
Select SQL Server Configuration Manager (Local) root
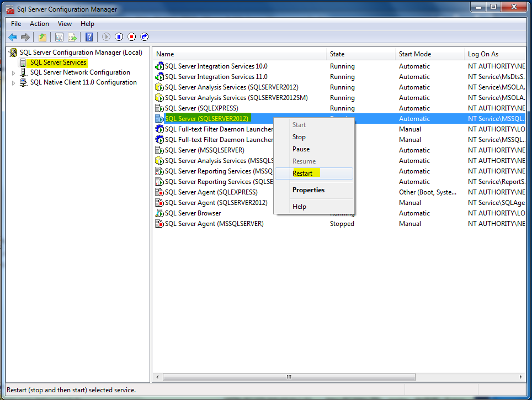(81, 52)
